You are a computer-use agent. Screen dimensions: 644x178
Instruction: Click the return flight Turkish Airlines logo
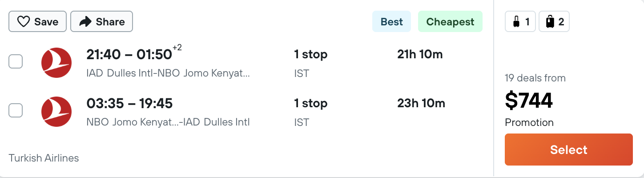56,111
